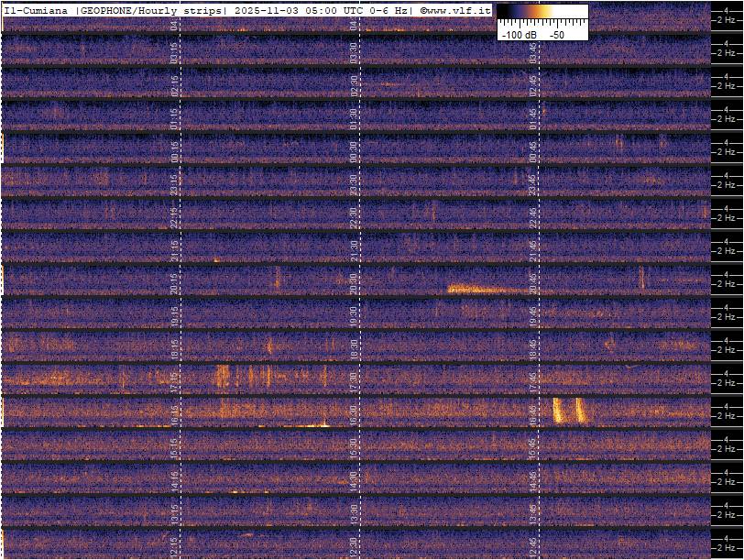The width and height of the screenshot is (744, 560).
Task: Click the I1-Cumiana station name in header
Action: pyautogui.click(x=37, y=9)
